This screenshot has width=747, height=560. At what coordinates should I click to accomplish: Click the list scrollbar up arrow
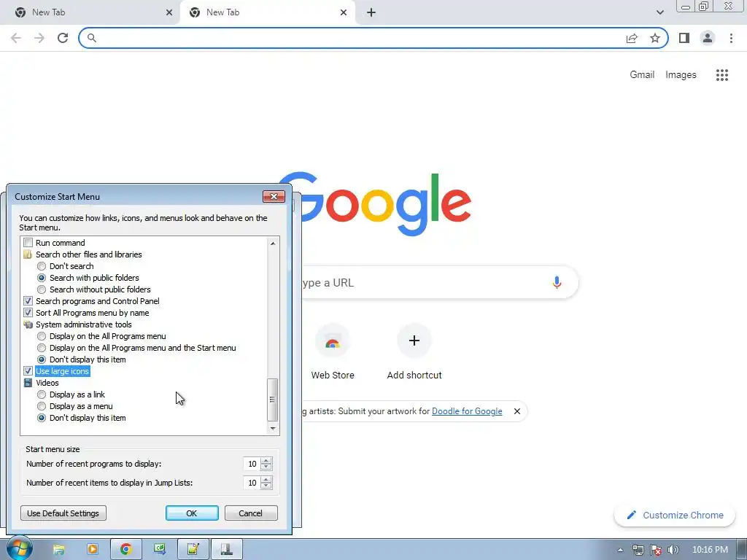coord(273,244)
